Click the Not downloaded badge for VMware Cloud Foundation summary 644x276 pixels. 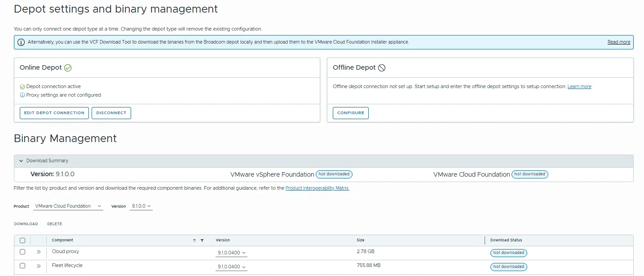click(530, 174)
